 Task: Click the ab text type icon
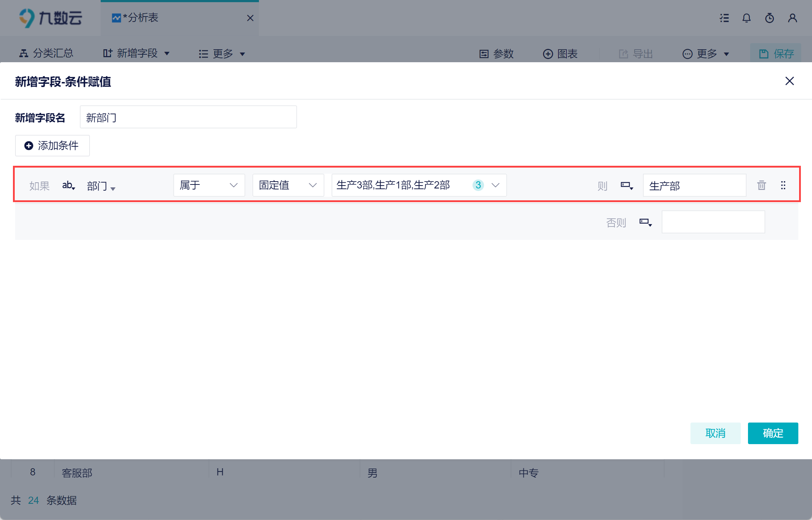[x=68, y=186]
